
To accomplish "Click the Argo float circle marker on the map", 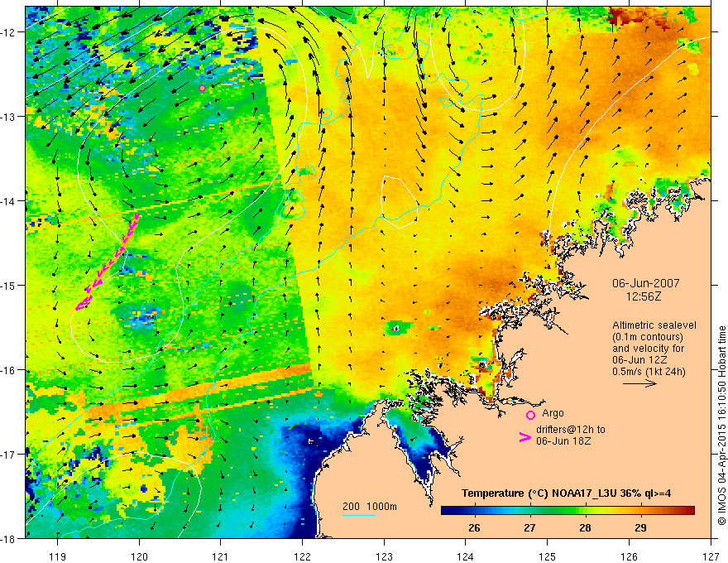I will pos(202,89).
